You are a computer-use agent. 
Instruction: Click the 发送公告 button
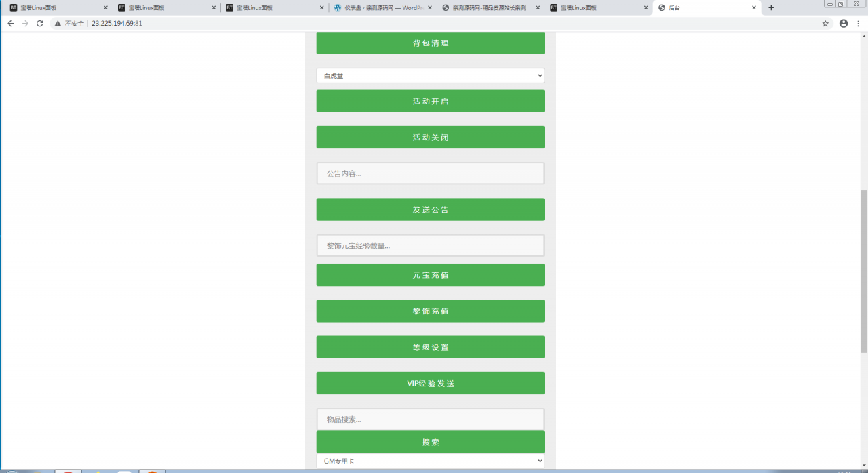[x=430, y=209]
